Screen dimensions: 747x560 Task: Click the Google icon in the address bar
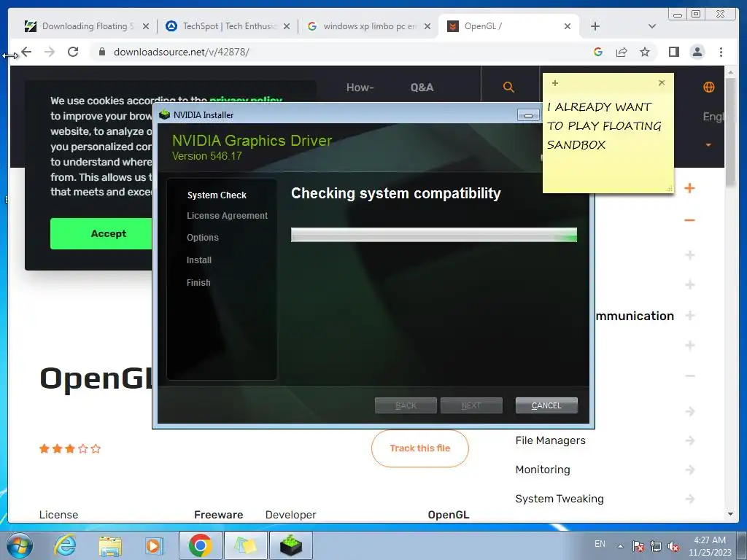pyautogui.click(x=598, y=52)
